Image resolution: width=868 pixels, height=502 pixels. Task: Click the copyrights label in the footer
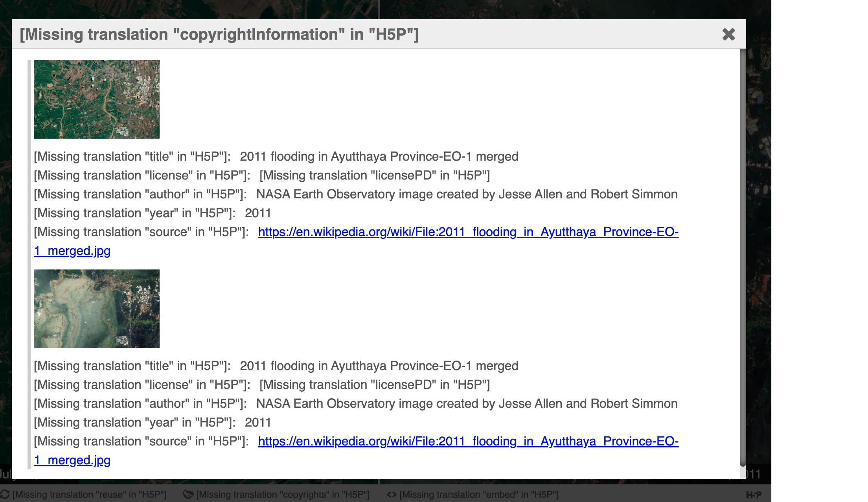pyautogui.click(x=284, y=495)
